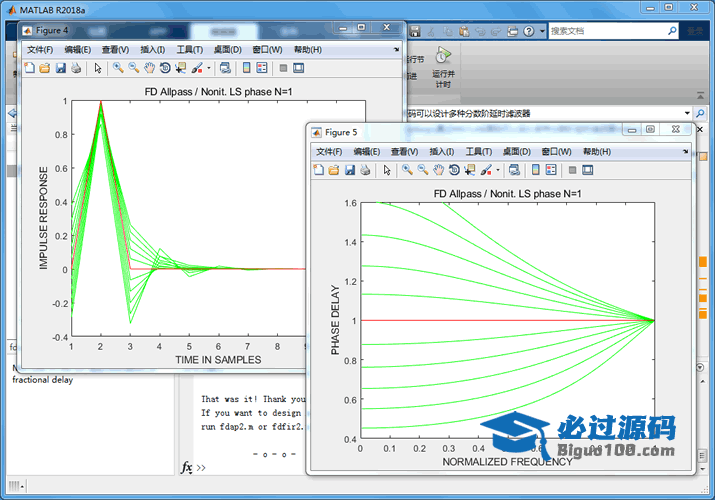
Task: Click New Figure icon in Figure 5
Action: (319, 170)
